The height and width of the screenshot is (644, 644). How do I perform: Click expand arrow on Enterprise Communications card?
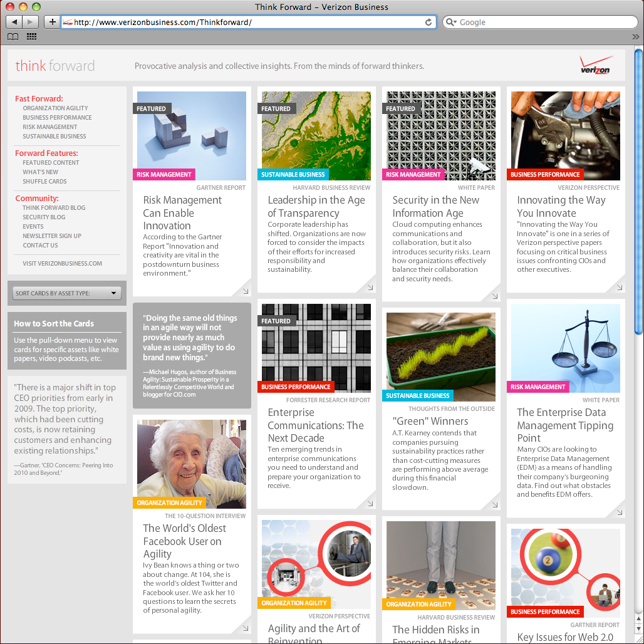[x=370, y=504]
